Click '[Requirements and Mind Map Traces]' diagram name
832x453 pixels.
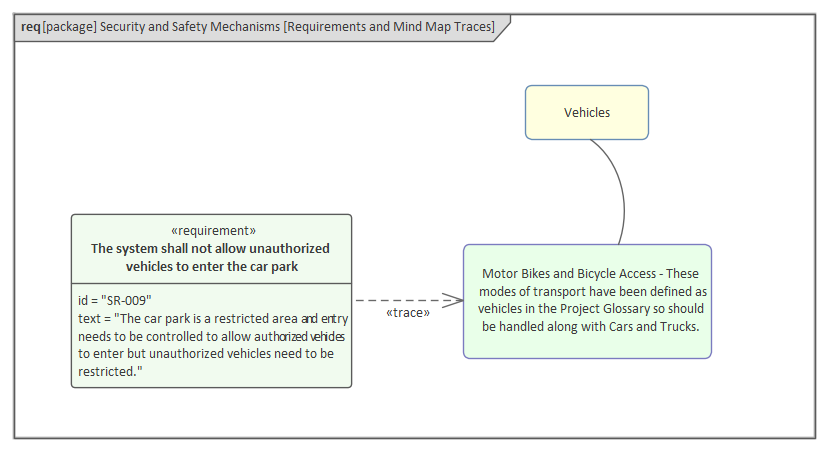[x=389, y=26]
